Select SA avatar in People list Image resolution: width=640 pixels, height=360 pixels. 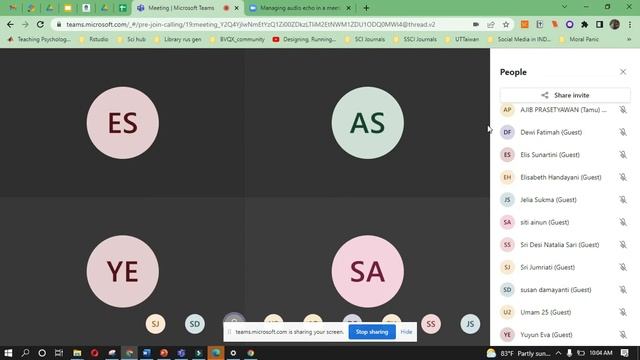tap(507, 222)
